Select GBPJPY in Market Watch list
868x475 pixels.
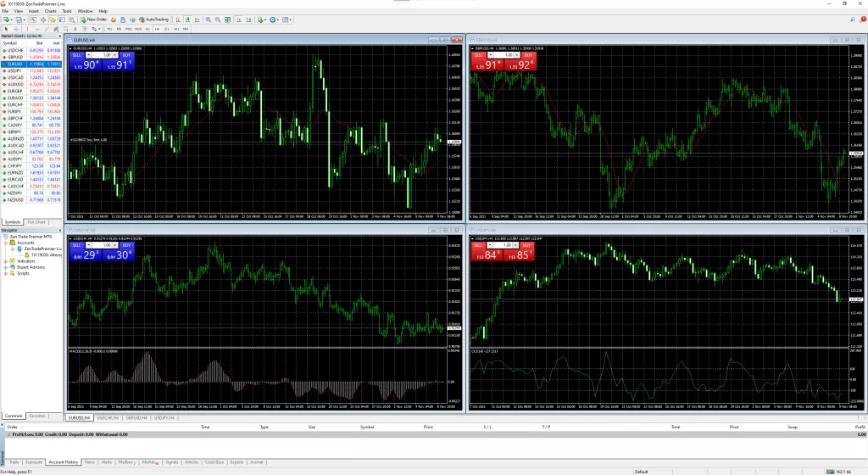(x=15, y=131)
